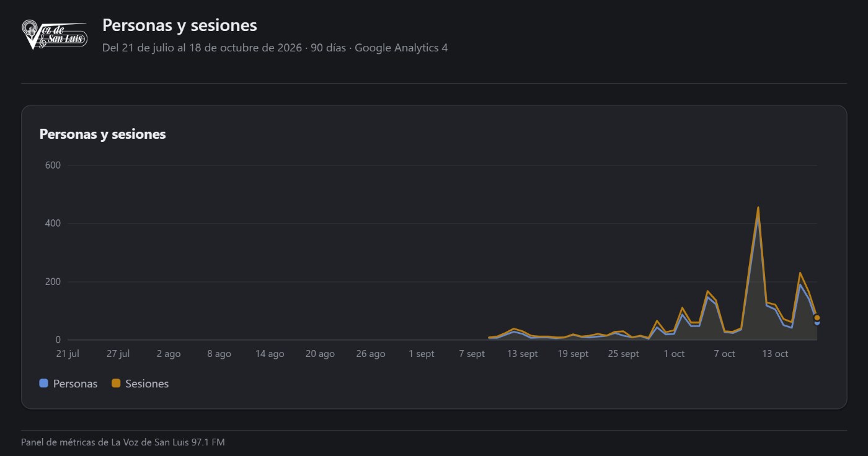Click the x-axis label 1 sept
This screenshot has width=868, height=456.
pos(422,354)
